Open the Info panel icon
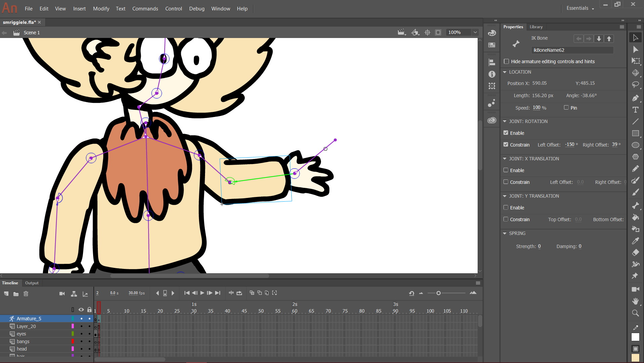644x363 pixels. click(x=492, y=74)
